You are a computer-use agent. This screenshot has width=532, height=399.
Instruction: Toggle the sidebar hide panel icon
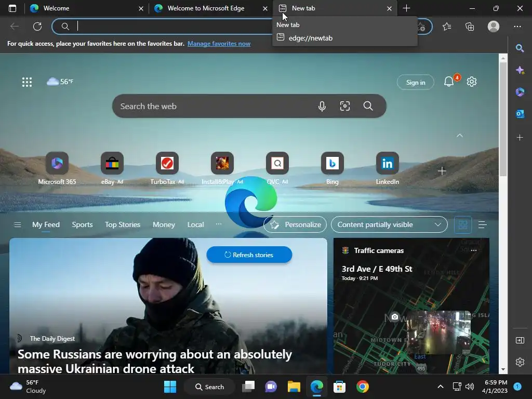click(520, 340)
